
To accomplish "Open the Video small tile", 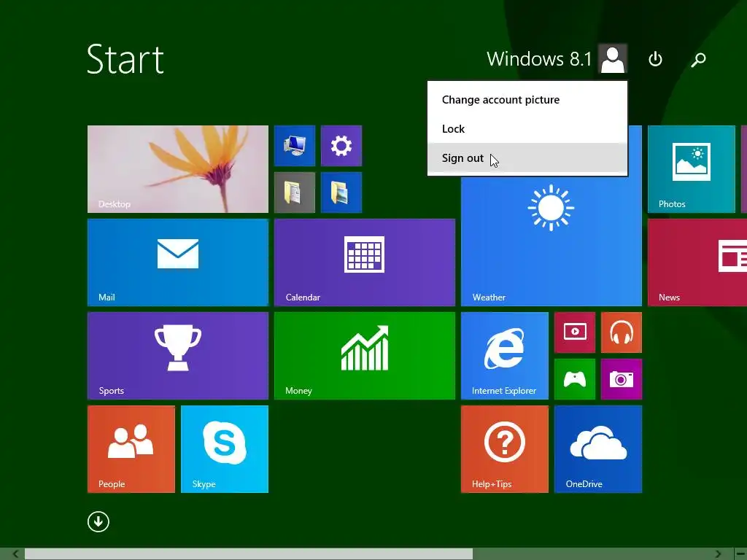I will pyautogui.click(x=575, y=332).
